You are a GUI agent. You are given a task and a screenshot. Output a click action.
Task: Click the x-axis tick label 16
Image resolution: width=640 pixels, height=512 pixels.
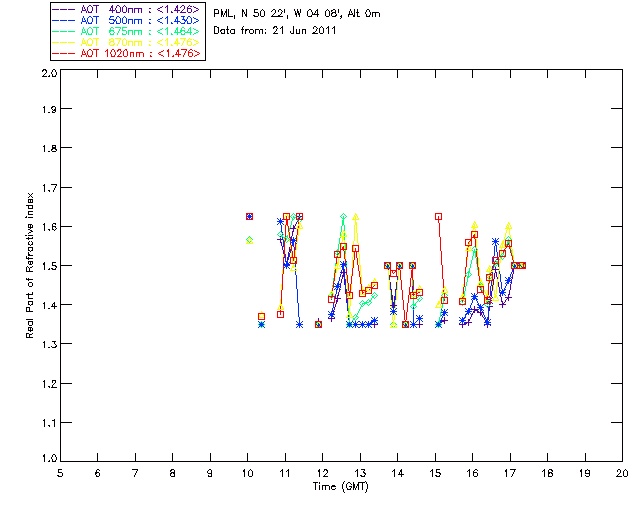pos(473,473)
